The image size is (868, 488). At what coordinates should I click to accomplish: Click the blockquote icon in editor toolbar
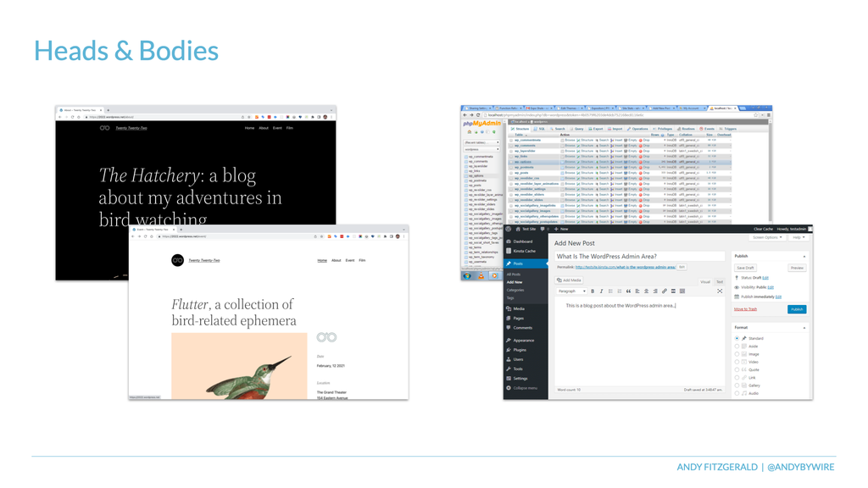click(628, 291)
